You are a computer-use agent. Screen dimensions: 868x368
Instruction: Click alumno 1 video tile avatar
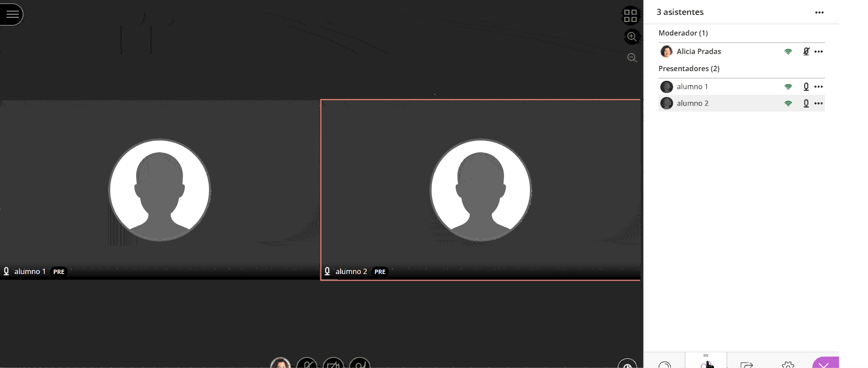point(159,190)
